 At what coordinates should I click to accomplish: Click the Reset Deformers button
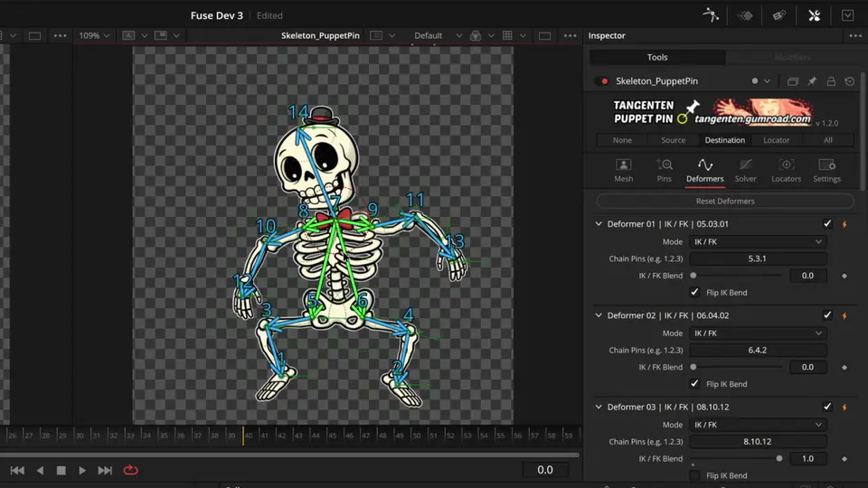724,201
